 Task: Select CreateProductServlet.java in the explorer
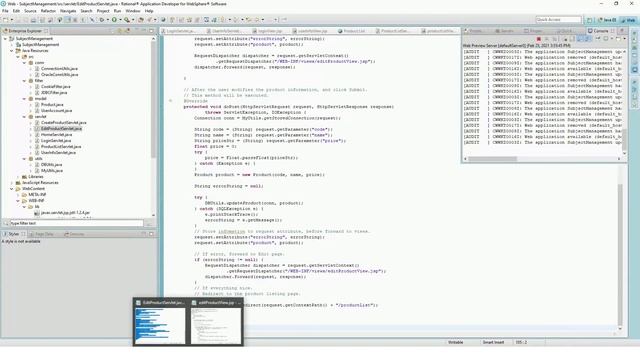pos(63,122)
